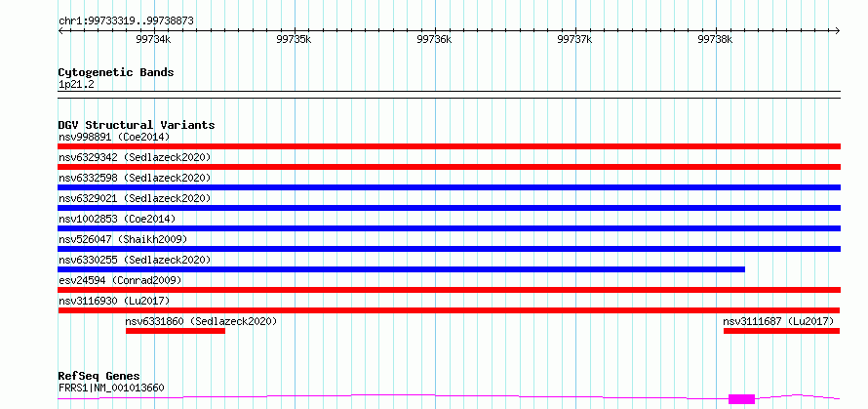Select the blue bar under nsv6329021
The width and height of the screenshot is (868, 409).
[450, 208]
